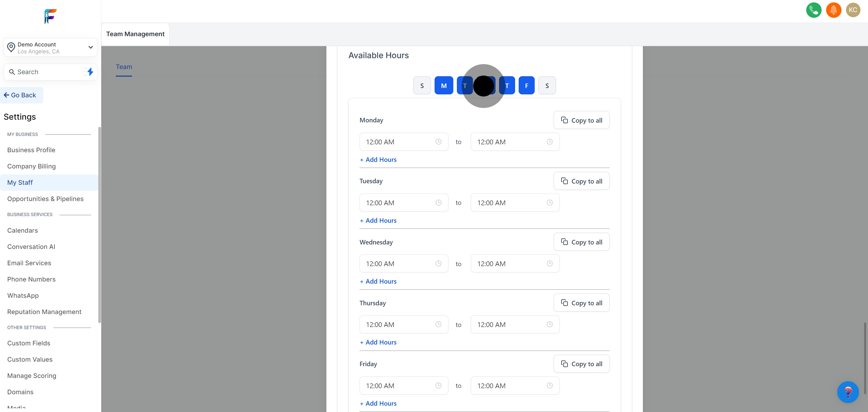Open the orange notifications bell
This screenshot has width=868, height=412.
click(x=833, y=10)
